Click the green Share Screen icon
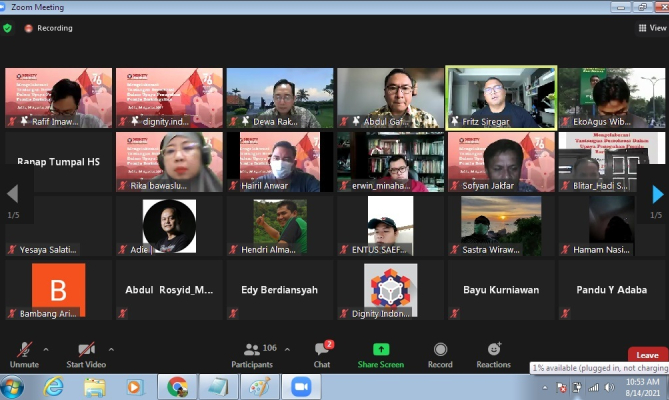 [381, 353]
